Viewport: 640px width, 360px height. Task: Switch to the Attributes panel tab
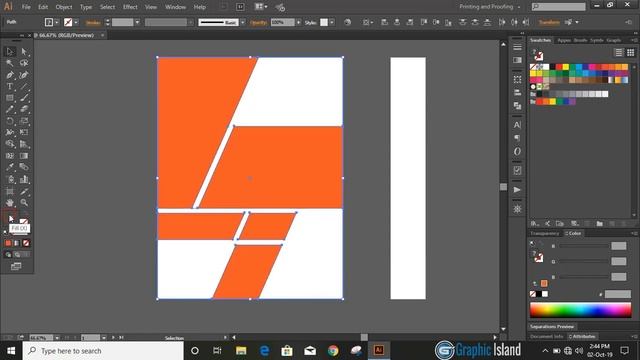(584, 337)
